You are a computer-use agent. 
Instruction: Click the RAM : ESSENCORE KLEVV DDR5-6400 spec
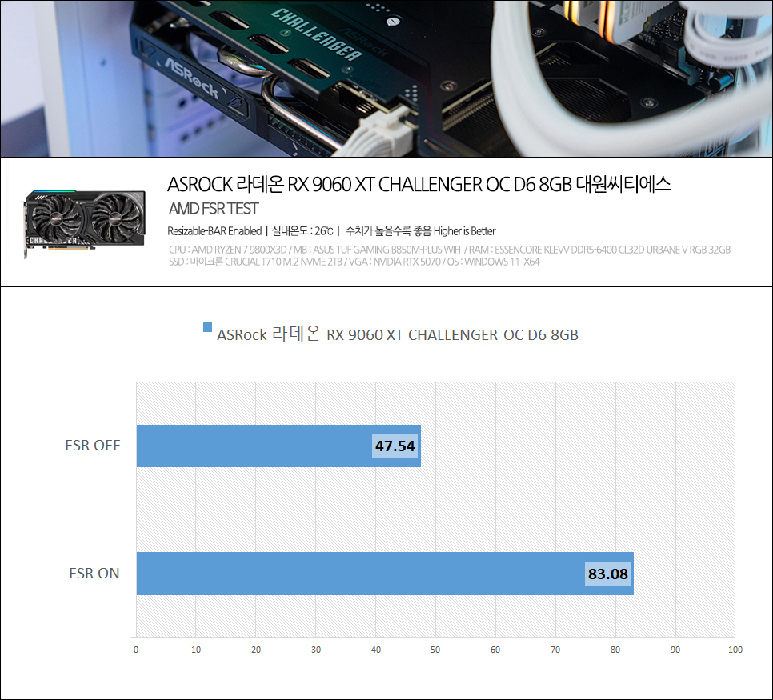point(599,250)
